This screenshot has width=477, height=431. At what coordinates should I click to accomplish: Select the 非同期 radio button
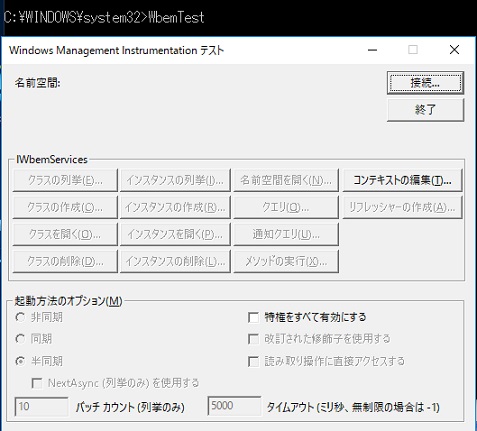pos(20,317)
